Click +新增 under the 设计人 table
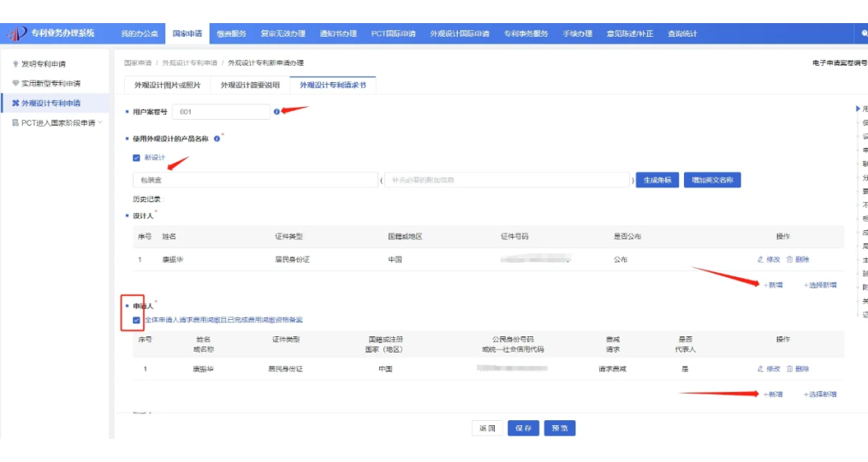 pyautogui.click(x=773, y=286)
